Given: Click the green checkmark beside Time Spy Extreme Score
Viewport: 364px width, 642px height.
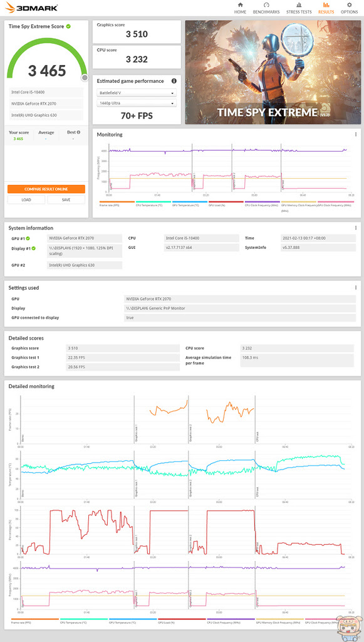Looking at the screenshot, I should (x=68, y=26).
